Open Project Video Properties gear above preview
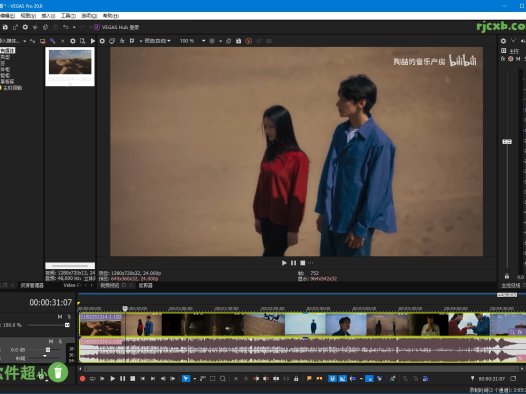Screen dimensions: 526x394 pos(102,41)
